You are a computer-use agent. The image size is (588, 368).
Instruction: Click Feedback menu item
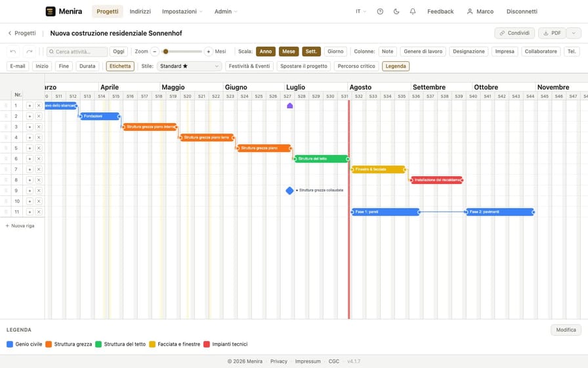pyautogui.click(x=440, y=12)
